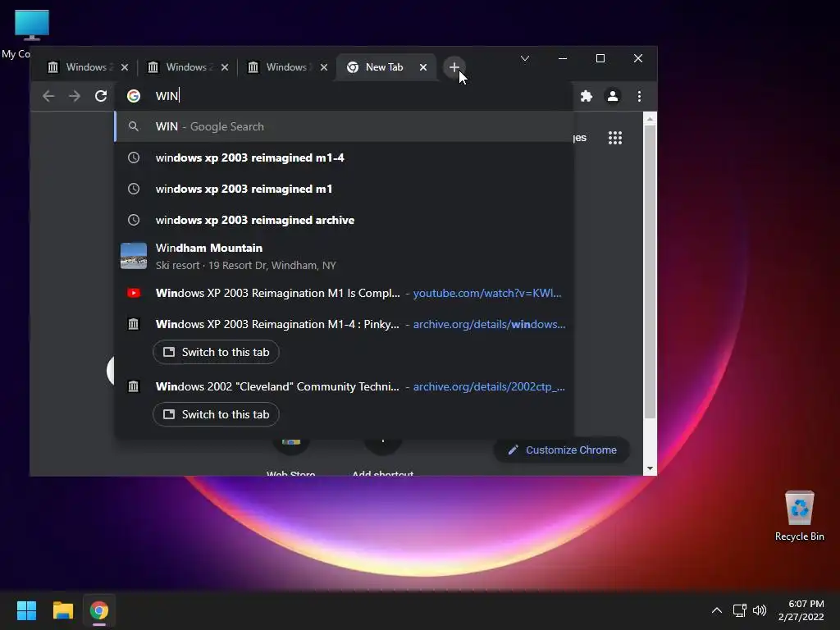Close the second Windows tab
The image size is (840, 630).
pyautogui.click(x=225, y=67)
